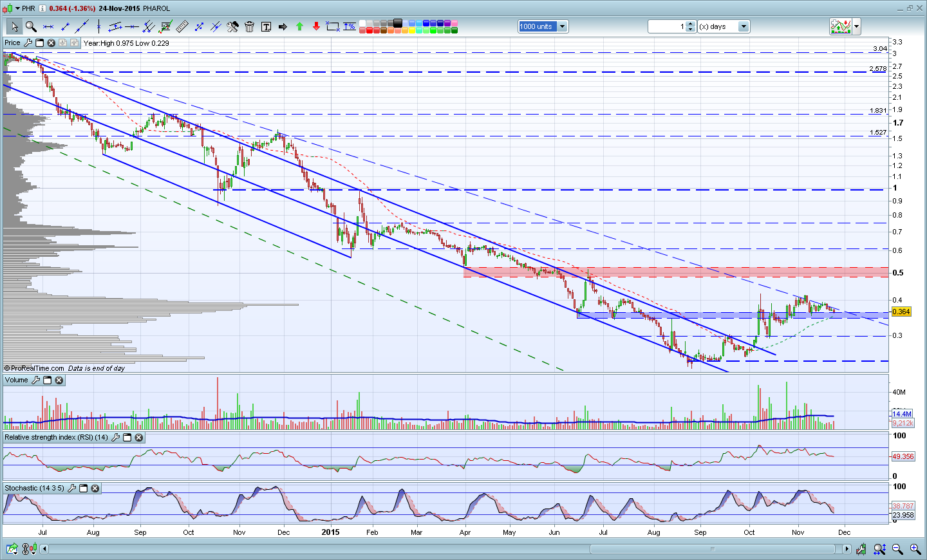This screenshot has height=560, width=927.
Task: Choose the text annotation tool
Action: pyautogui.click(x=266, y=26)
